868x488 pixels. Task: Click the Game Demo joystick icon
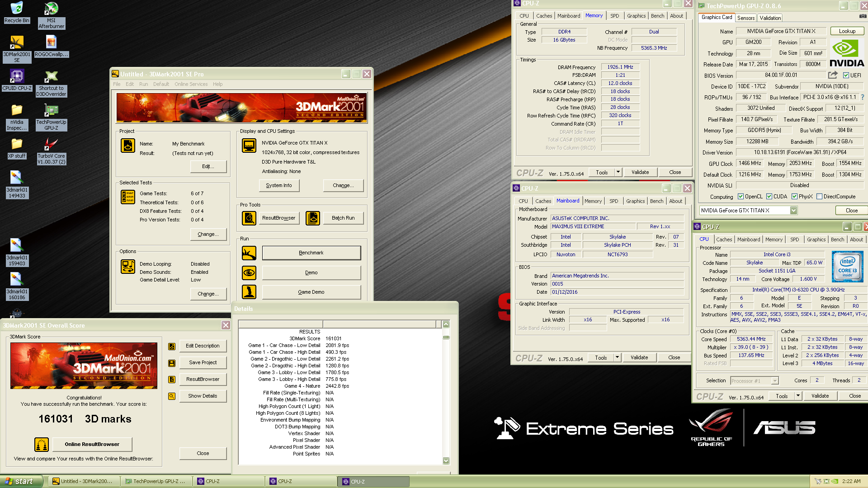[x=249, y=292]
